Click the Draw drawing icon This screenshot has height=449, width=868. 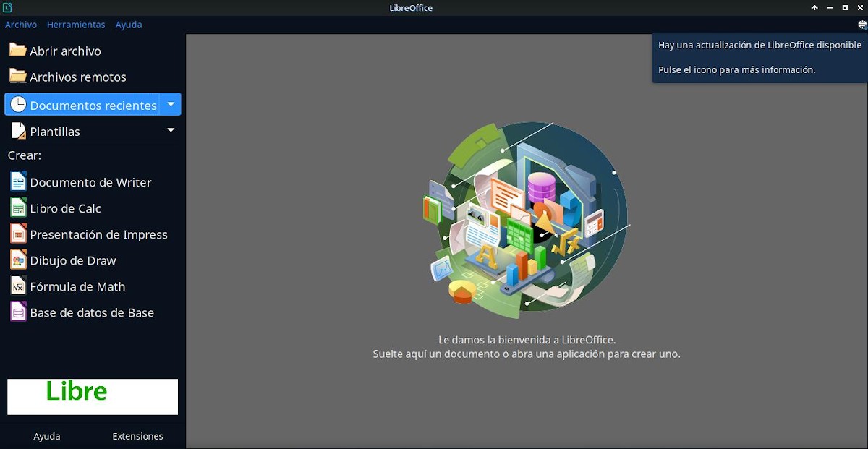pos(18,260)
